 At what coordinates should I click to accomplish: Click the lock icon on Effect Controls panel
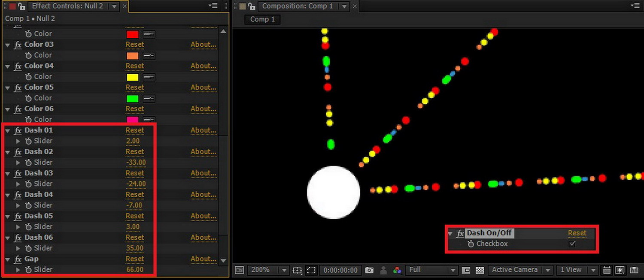tap(21, 6)
